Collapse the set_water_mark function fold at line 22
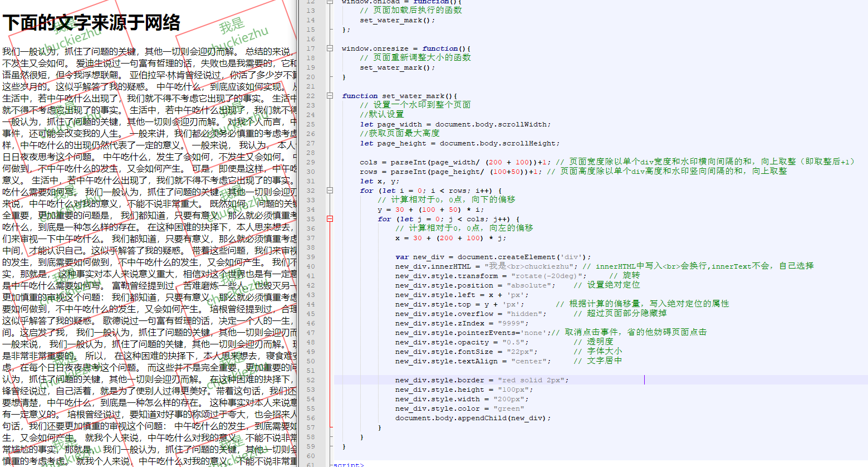 pos(330,96)
